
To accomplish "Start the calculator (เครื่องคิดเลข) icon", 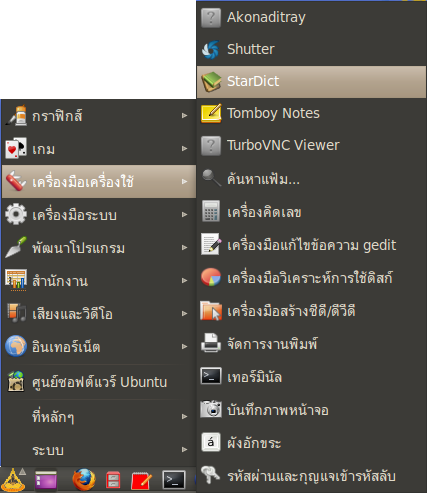I will pos(211,211).
